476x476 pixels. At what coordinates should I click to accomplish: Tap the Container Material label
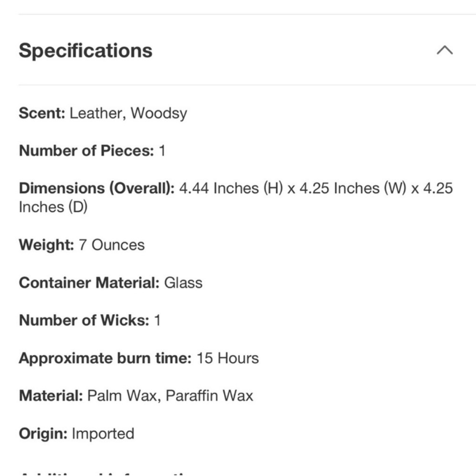click(x=89, y=283)
